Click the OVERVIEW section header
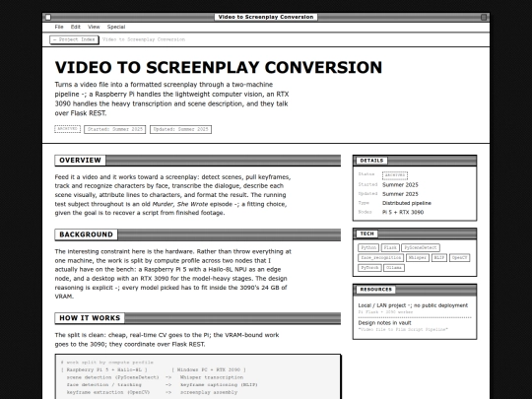This screenshot has height=399, width=532. pos(198,161)
